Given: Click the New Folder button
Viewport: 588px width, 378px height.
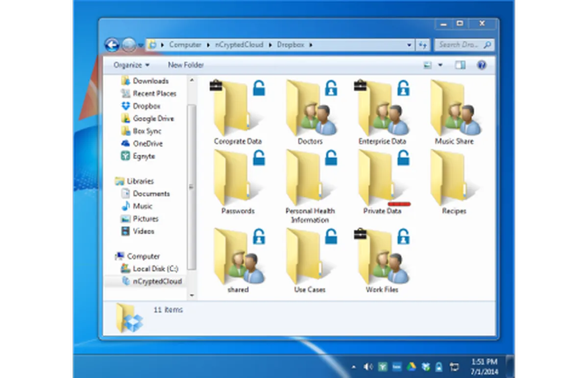Looking at the screenshot, I should click(x=186, y=65).
